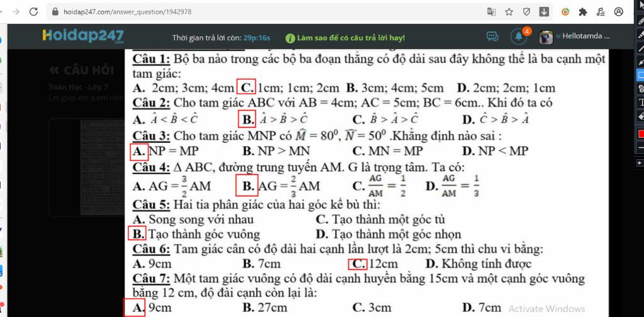The width and height of the screenshot is (644, 317).
Task: Open the Hellotamda account menu
Action: (x=584, y=36)
